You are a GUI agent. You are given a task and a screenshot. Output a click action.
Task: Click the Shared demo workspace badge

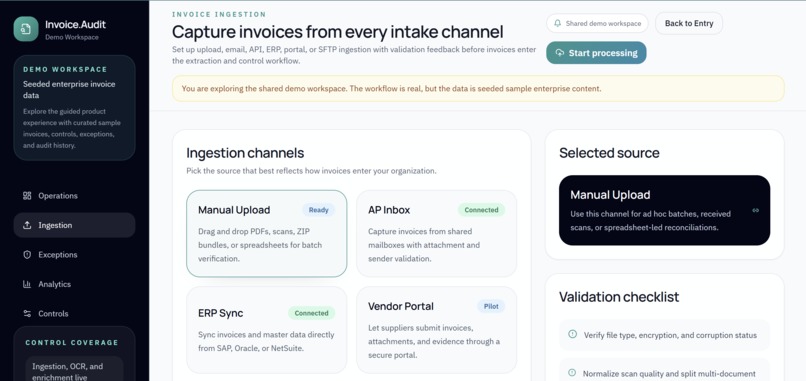597,23
